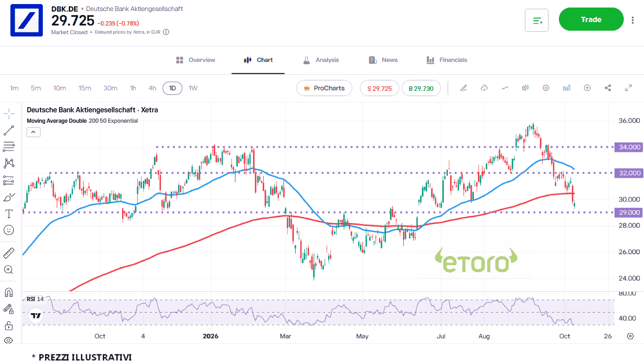Screen dimensions: 644x363
Task: Click the Deutsche Bank logo
Action: pos(27,20)
